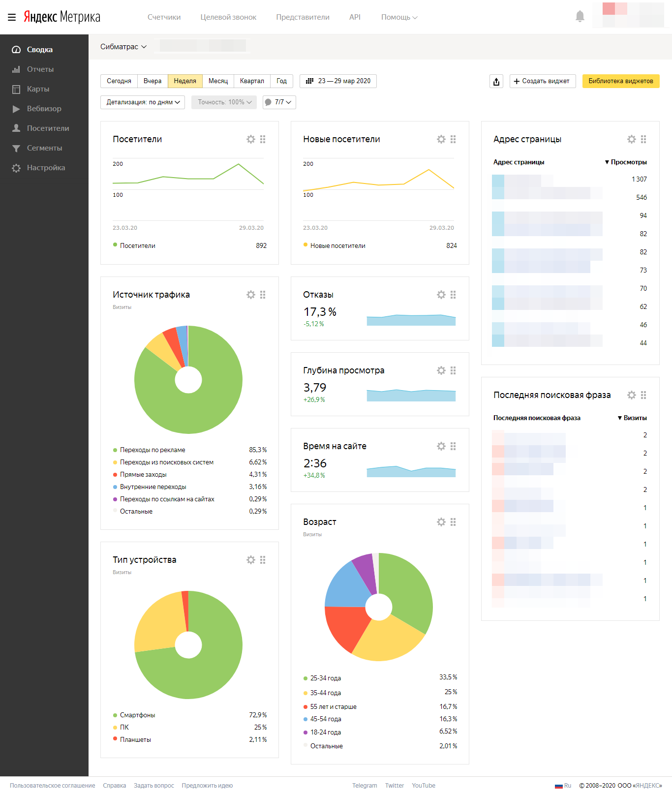This screenshot has width=672, height=795.
Task: Go to Счетчики in the top navigation
Action: point(164,17)
